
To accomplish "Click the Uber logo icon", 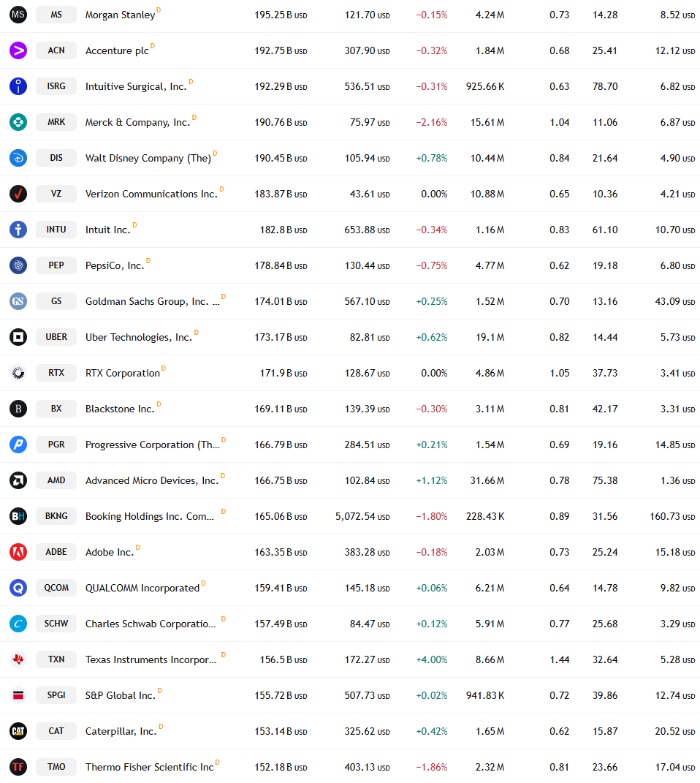I will 18,337.
